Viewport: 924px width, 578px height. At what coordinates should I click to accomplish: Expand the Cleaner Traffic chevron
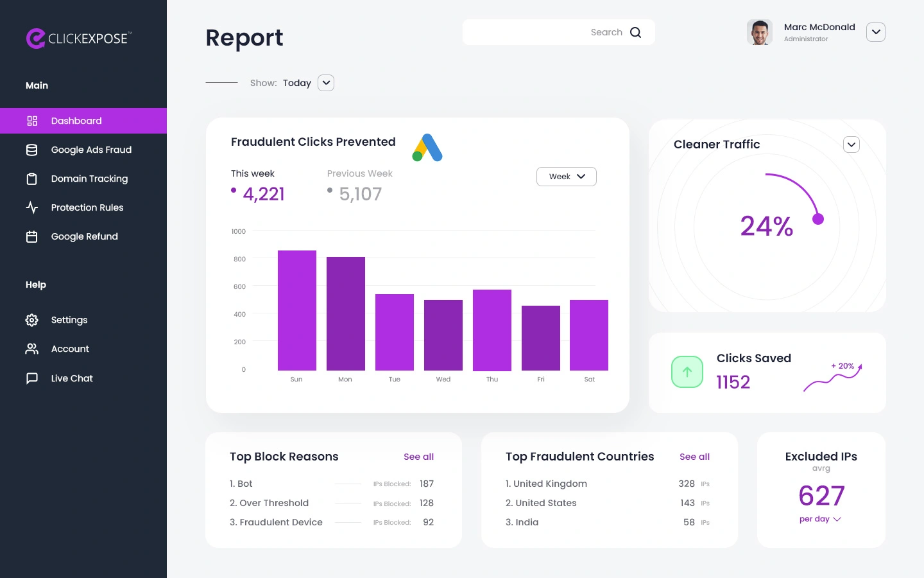(851, 144)
